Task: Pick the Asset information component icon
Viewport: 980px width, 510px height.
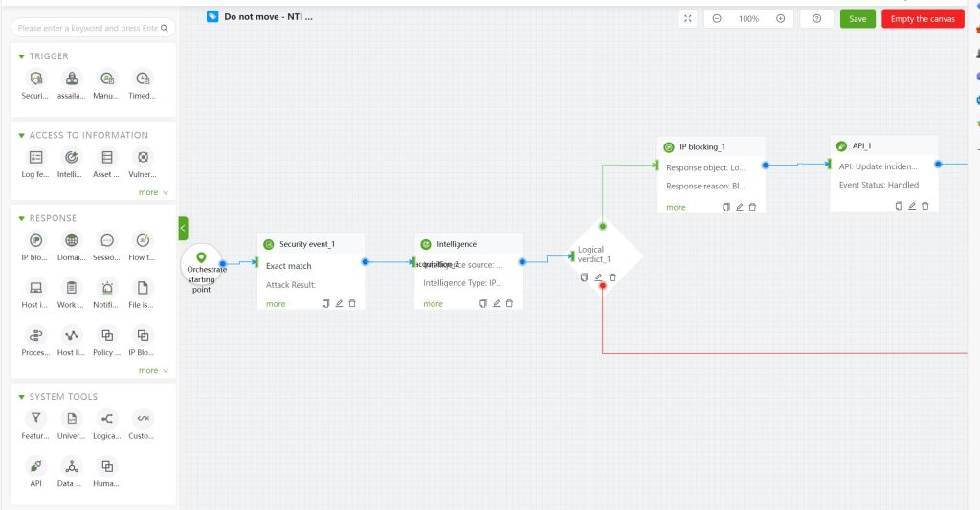Action: [x=107, y=157]
